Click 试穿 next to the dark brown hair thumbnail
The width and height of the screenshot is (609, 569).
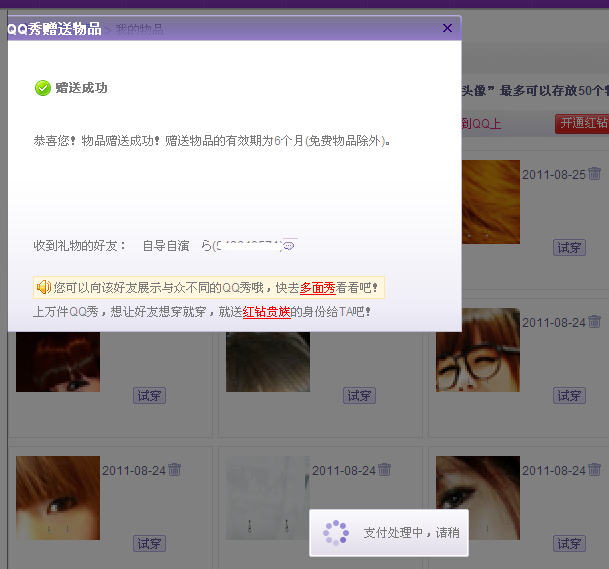pyautogui.click(x=359, y=396)
